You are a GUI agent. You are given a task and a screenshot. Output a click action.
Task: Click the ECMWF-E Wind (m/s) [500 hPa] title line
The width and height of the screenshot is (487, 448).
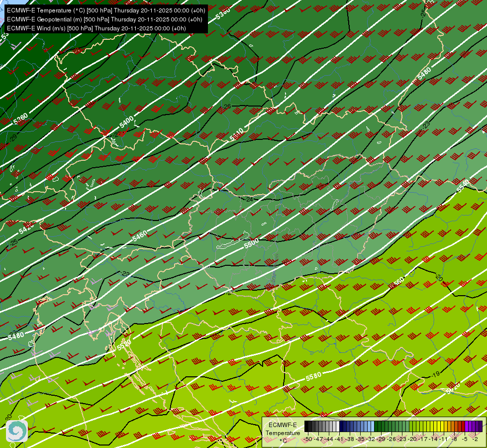(x=97, y=28)
